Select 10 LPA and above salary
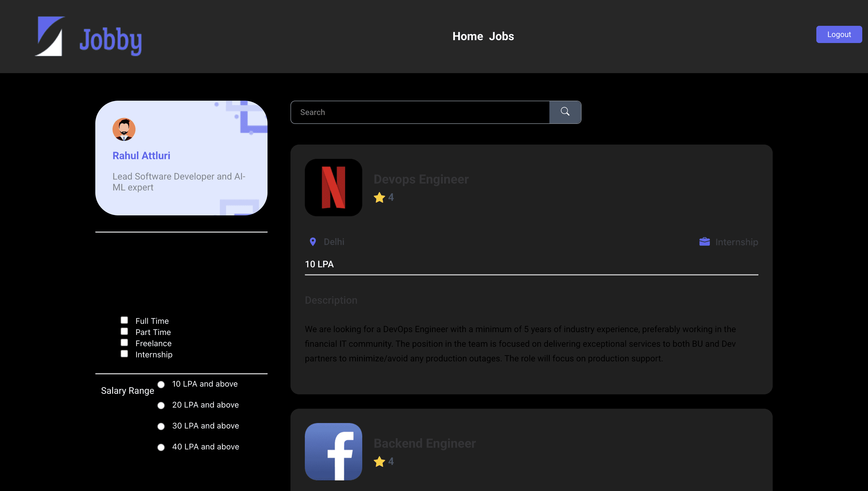 pos(161,384)
